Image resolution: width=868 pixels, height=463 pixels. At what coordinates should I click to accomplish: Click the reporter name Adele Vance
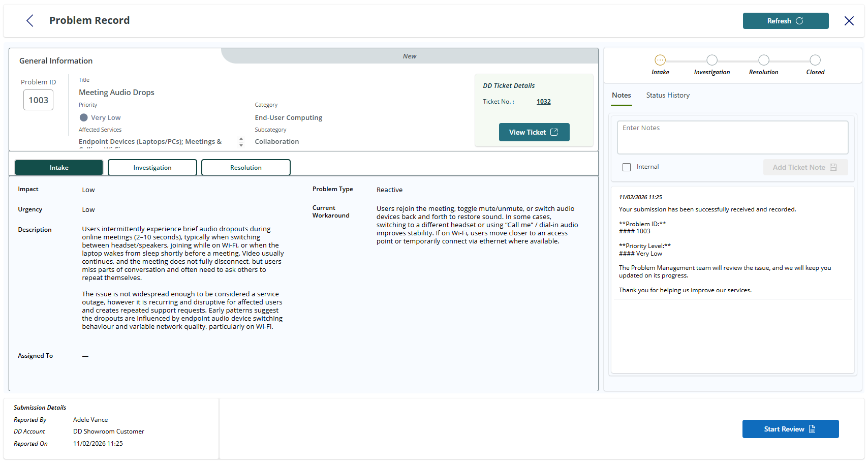[x=90, y=420]
